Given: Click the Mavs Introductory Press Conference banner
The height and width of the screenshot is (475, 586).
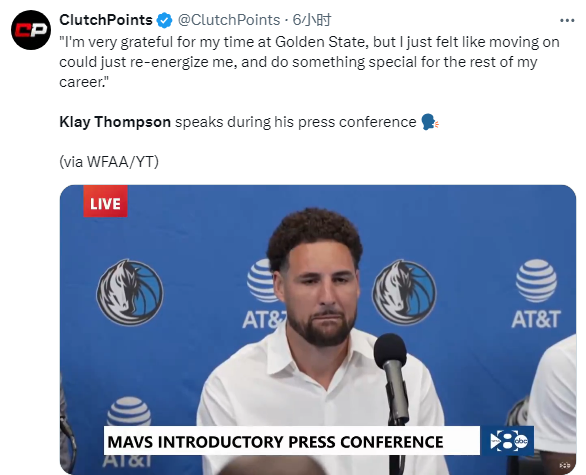Looking at the screenshot, I should [x=292, y=441].
